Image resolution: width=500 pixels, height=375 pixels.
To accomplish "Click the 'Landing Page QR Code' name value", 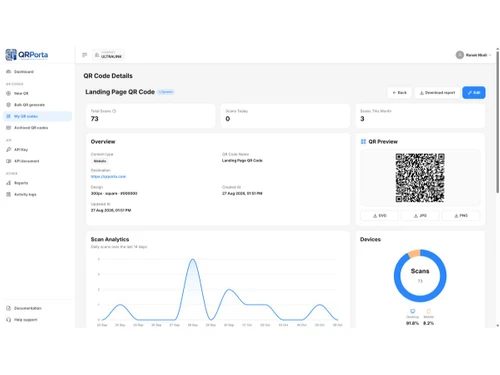I will tap(242, 161).
